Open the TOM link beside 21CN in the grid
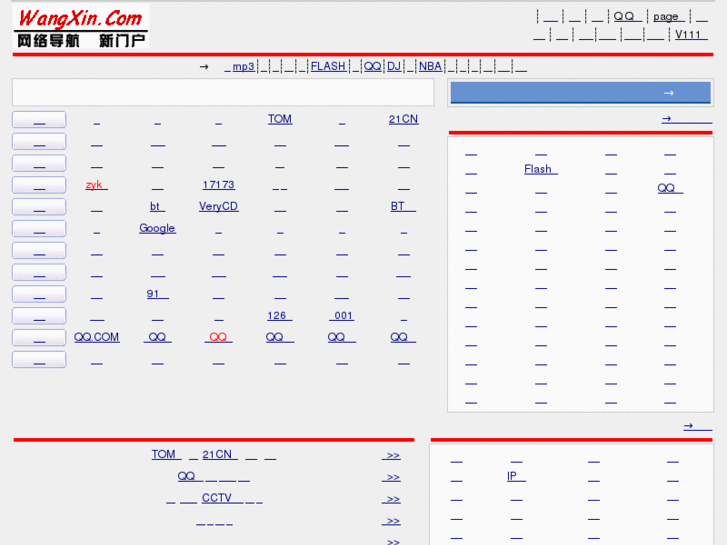The image size is (727, 545). tap(280, 119)
